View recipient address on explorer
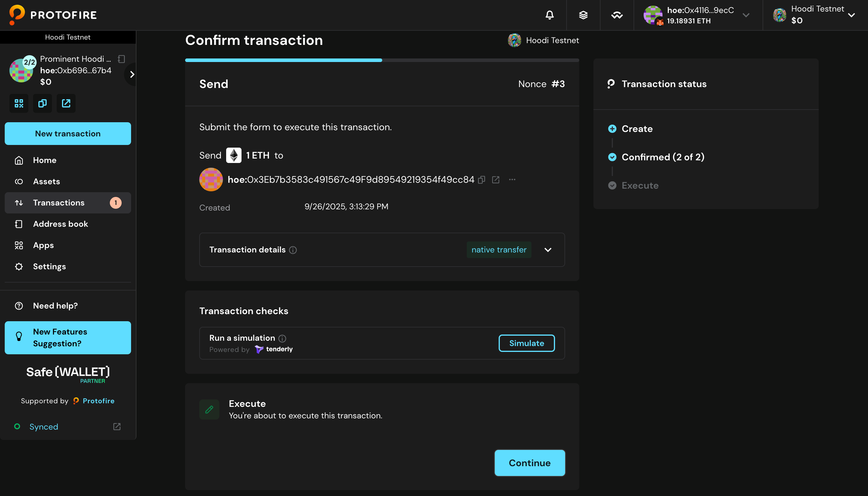Viewport: 868px width, 496px height. (496, 180)
